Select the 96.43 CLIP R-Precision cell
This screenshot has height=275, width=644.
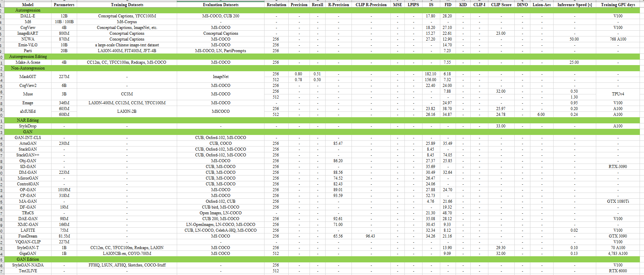[x=370, y=236]
